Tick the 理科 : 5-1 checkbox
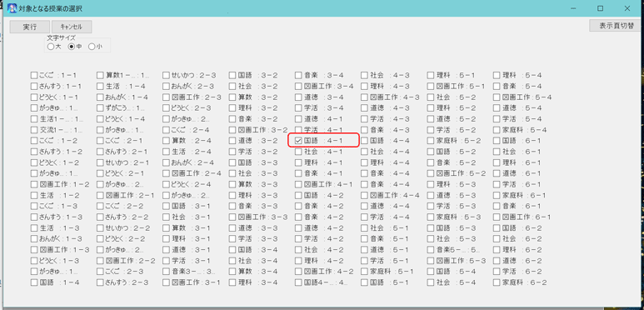This screenshot has width=644, height=310. coord(431,76)
